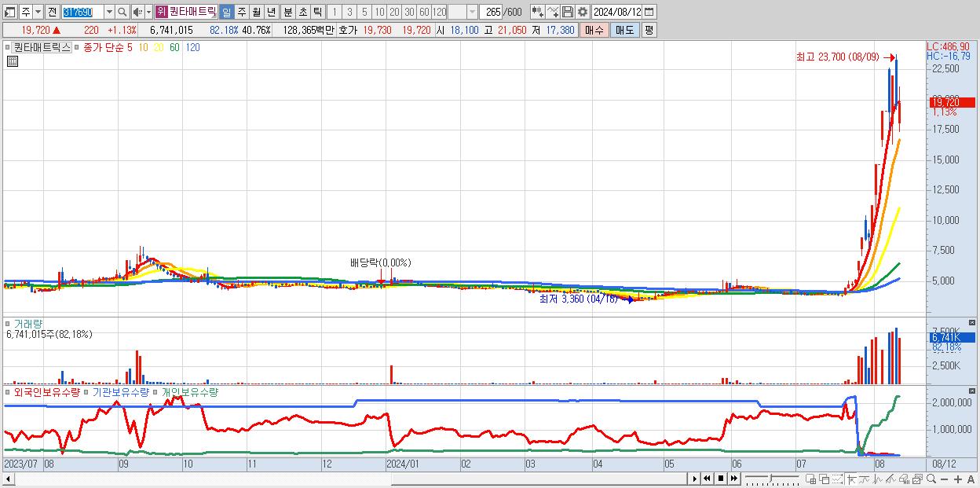Select the 5 interval preset button
The height and width of the screenshot is (488, 980).
tap(364, 12)
